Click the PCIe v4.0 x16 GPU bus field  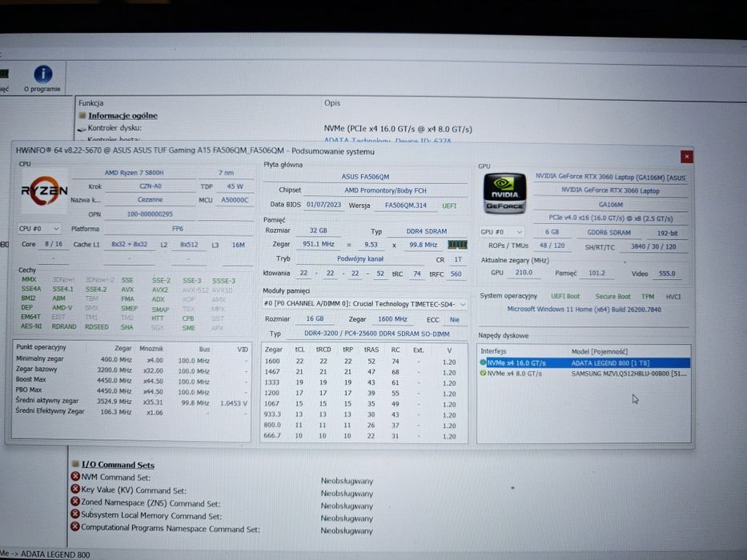(x=611, y=218)
